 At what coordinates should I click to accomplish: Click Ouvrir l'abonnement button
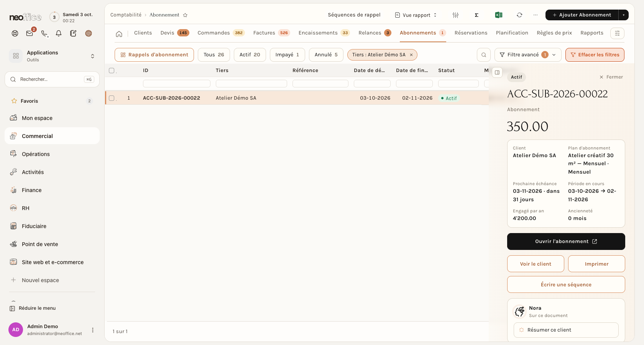[566, 242]
